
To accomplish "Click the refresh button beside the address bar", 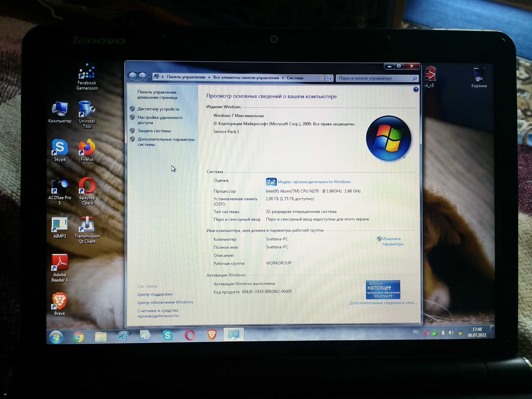I will [329, 78].
